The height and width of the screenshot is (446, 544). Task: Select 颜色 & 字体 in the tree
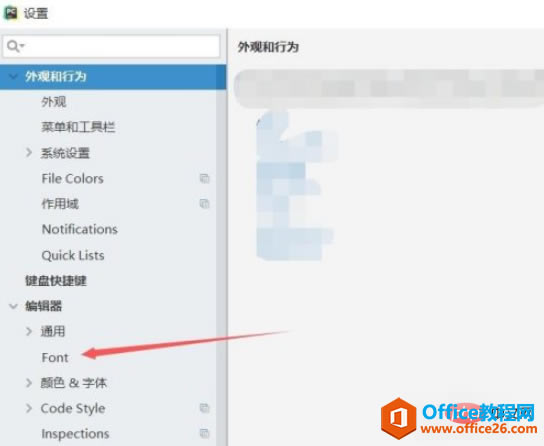(74, 383)
